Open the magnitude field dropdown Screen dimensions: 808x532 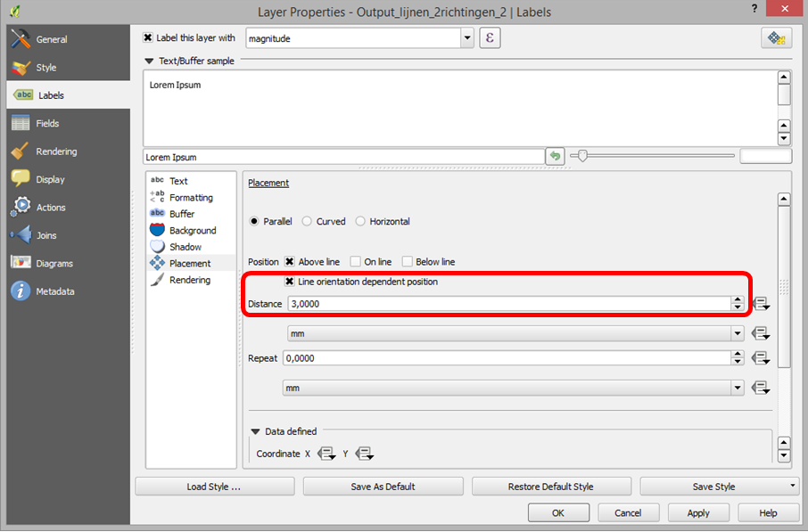click(467, 37)
